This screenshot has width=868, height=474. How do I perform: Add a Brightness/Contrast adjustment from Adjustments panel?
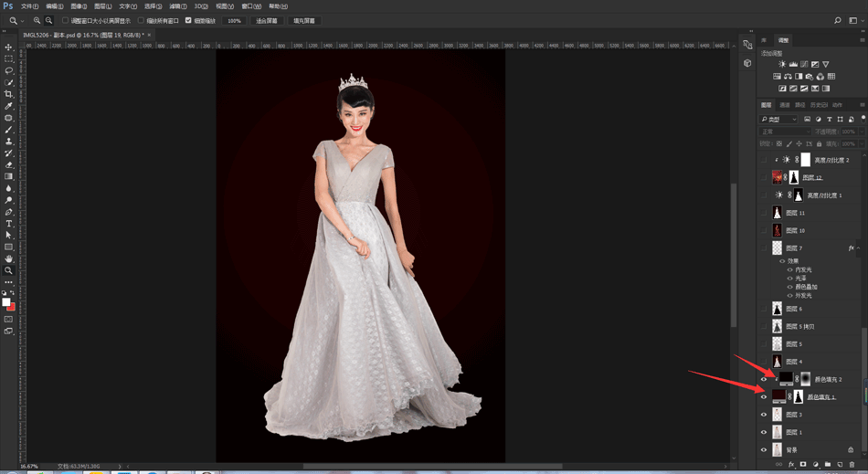click(x=782, y=64)
